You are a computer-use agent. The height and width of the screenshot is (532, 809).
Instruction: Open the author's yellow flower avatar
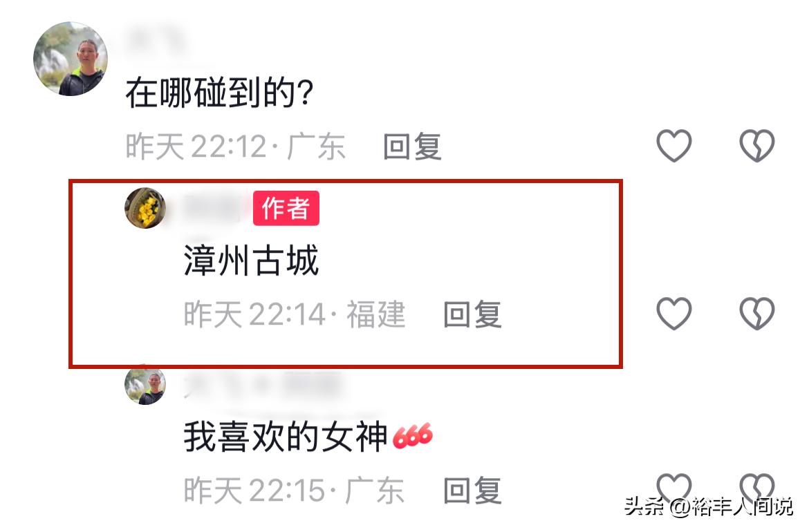[145, 208]
